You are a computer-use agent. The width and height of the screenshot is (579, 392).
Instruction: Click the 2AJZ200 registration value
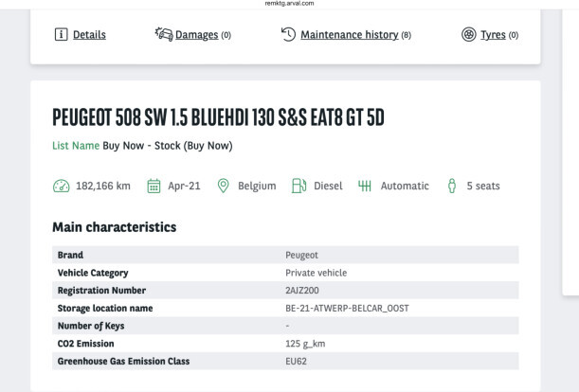tap(302, 291)
